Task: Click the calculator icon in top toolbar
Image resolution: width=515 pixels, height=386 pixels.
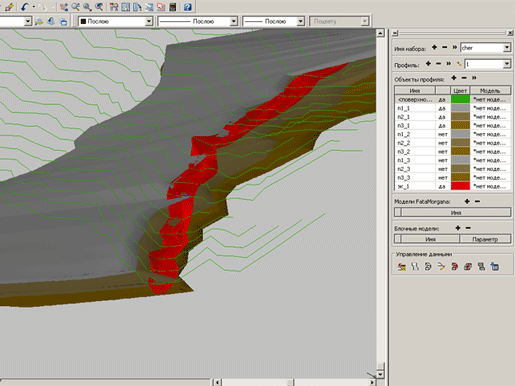Action: tap(173, 7)
